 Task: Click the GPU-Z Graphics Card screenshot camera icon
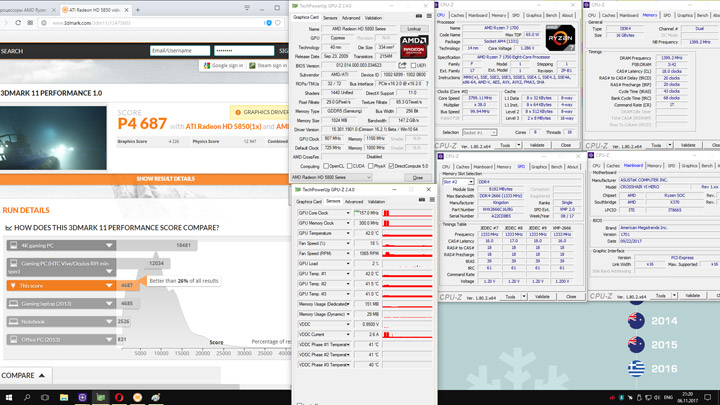point(419,17)
